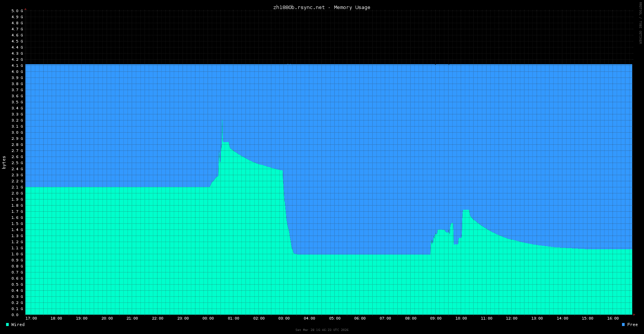
Task: Select the Wired legend label
Action: click(18, 325)
